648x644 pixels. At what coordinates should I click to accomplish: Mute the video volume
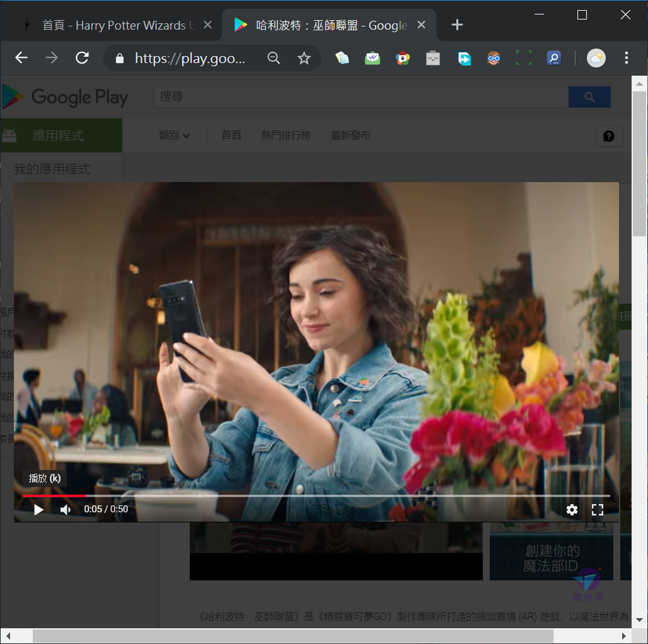(65, 510)
